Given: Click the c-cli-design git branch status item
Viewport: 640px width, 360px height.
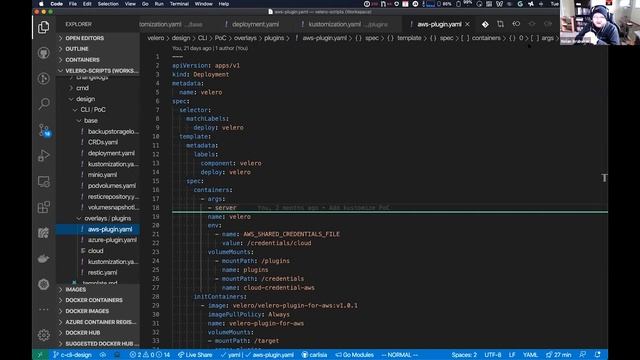Looking at the screenshot, I should [x=72, y=355].
